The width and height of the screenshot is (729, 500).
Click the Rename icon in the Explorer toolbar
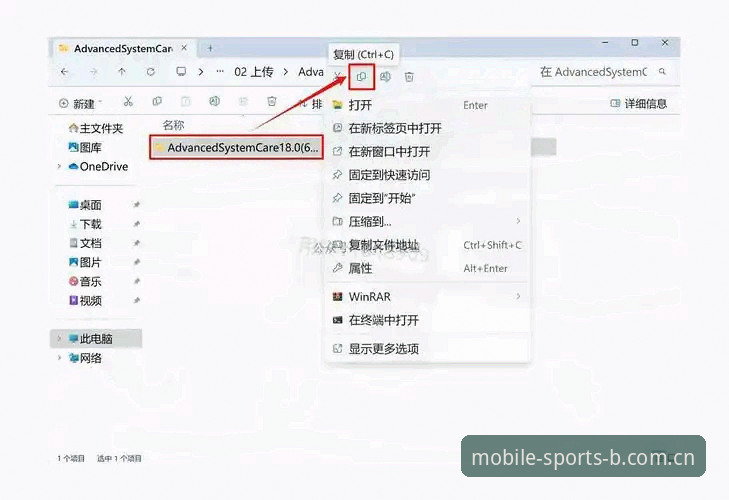click(214, 101)
